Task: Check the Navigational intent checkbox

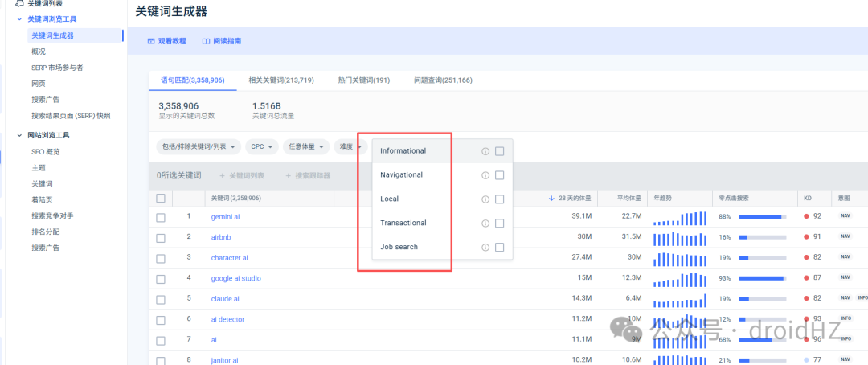Action: click(499, 175)
